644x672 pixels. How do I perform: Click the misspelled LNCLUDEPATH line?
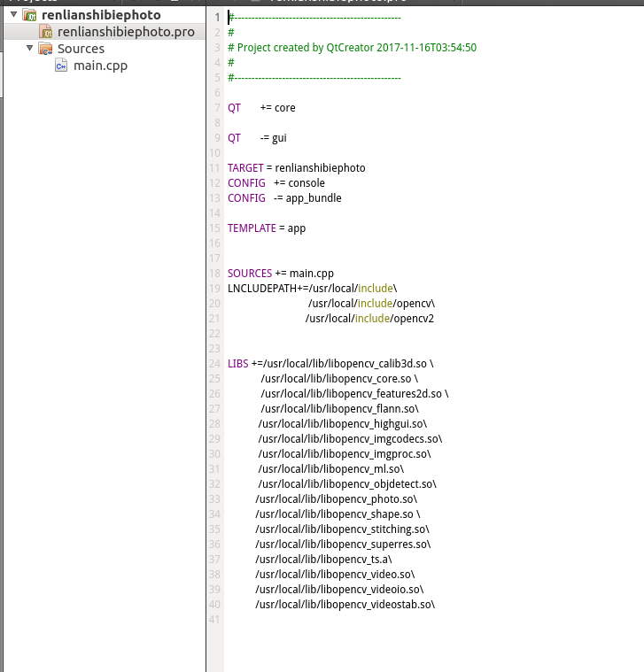(x=313, y=289)
